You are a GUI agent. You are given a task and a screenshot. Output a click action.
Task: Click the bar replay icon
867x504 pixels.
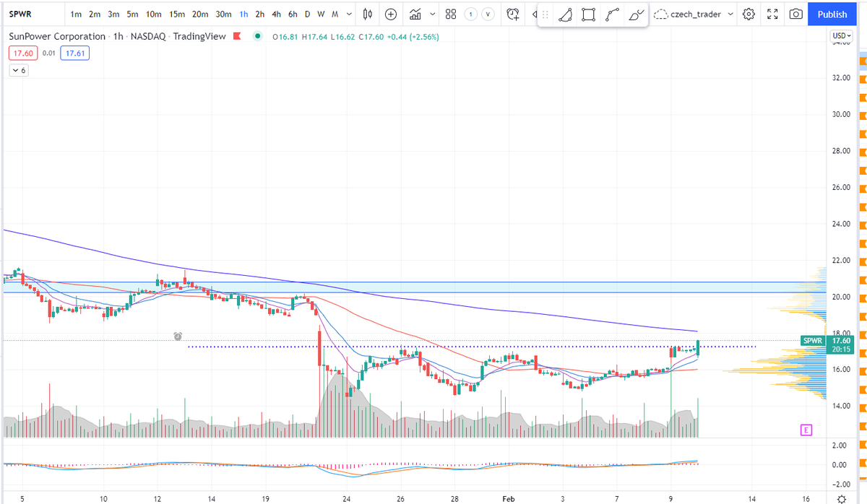[x=535, y=14]
